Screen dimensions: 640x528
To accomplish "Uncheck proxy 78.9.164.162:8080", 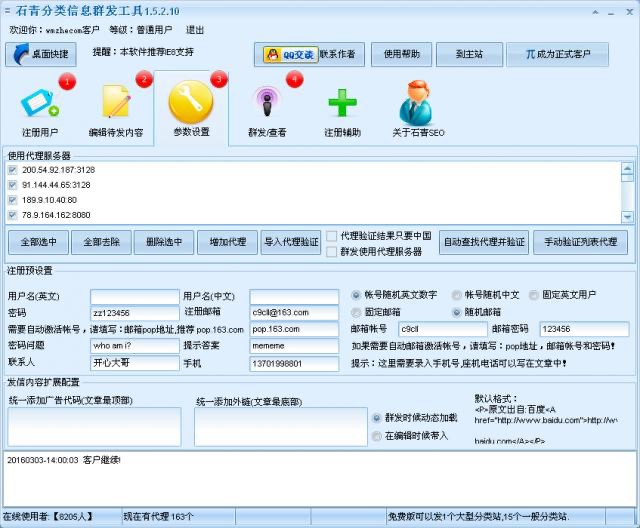I will pyautogui.click(x=13, y=215).
